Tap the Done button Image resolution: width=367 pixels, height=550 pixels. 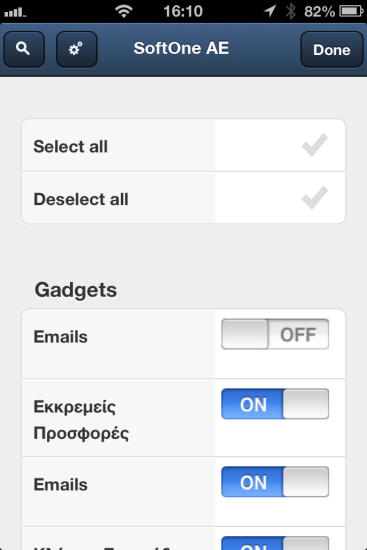tap(332, 49)
